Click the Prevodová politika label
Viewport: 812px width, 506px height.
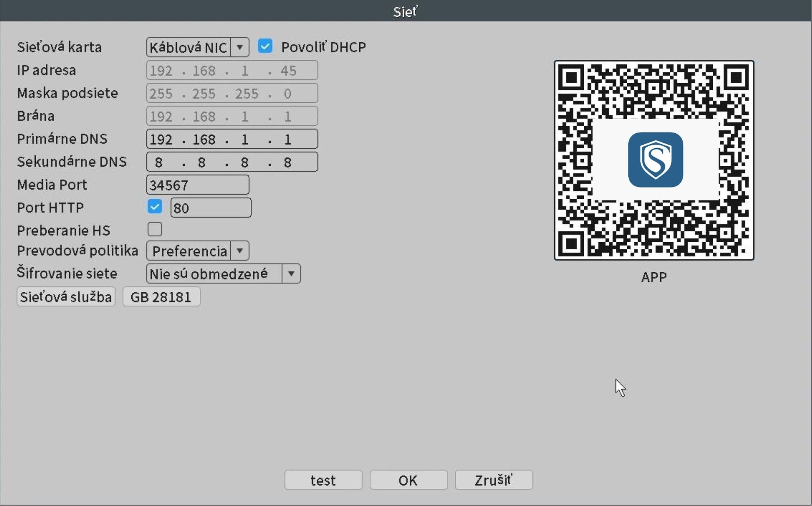point(78,251)
